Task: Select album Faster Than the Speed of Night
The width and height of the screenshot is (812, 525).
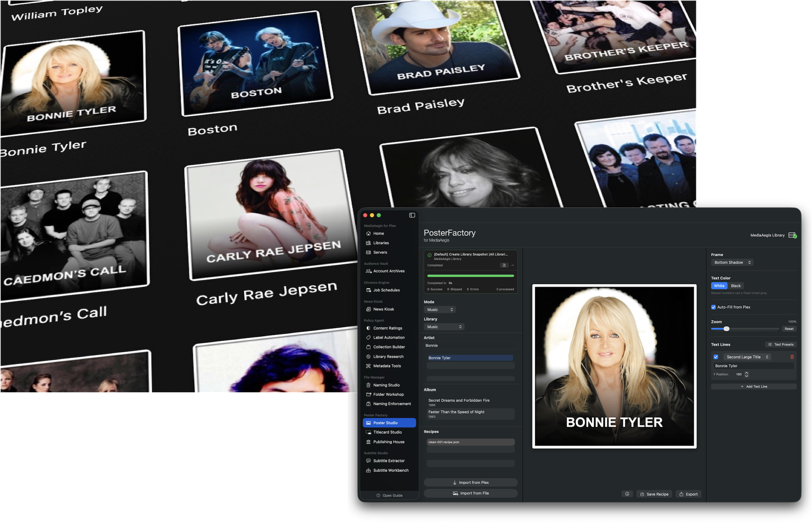Action: [x=471, y=414]
